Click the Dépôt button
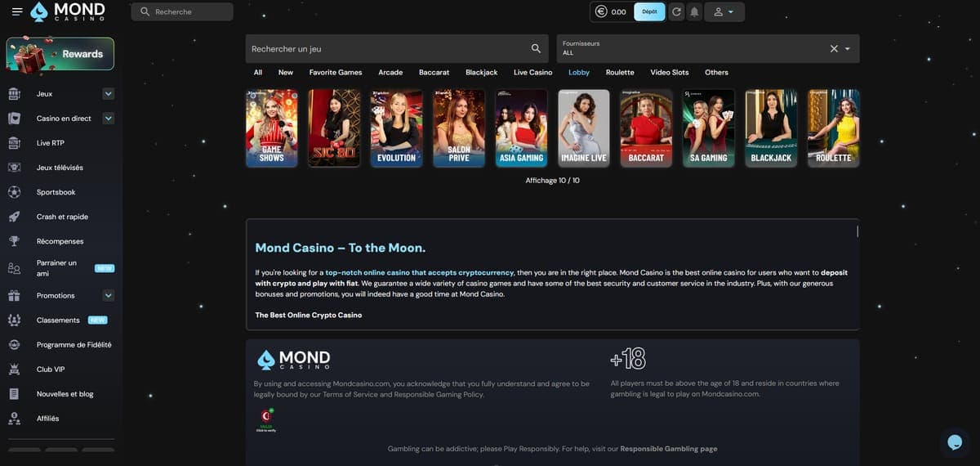 click(649, 11)
